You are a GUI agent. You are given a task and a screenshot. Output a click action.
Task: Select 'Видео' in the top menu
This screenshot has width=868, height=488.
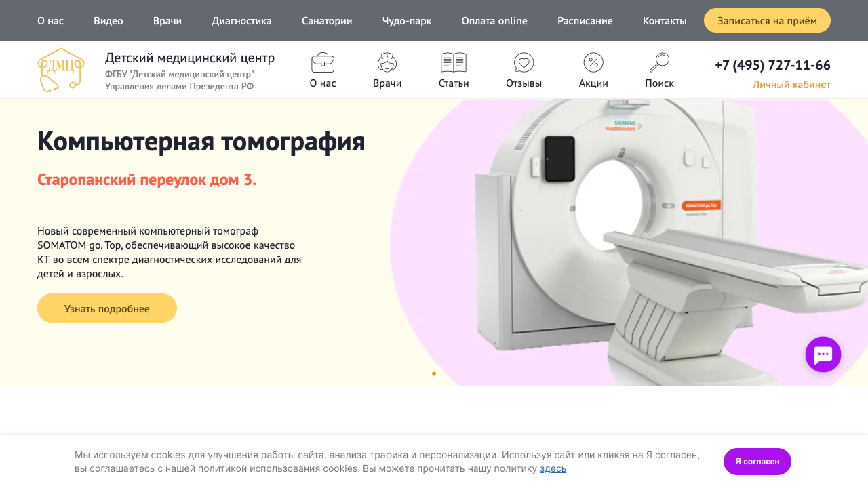pos(108,21)
